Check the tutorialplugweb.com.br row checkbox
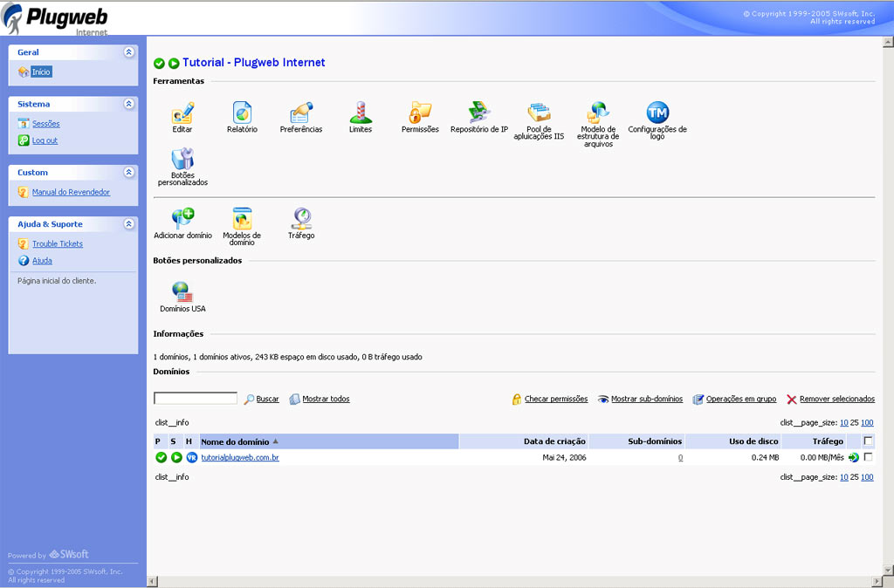Viewport: 894px width, 588px height. (868, 457)
